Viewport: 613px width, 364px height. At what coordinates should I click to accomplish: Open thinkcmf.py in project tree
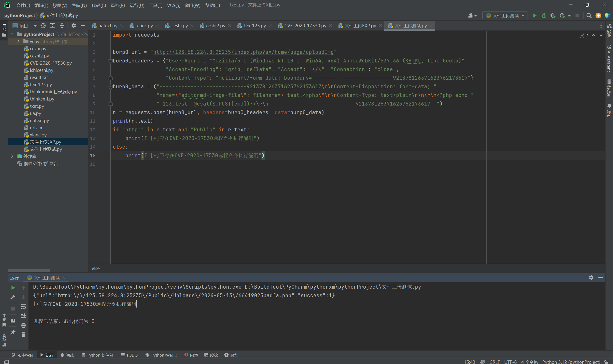point(42,99)
